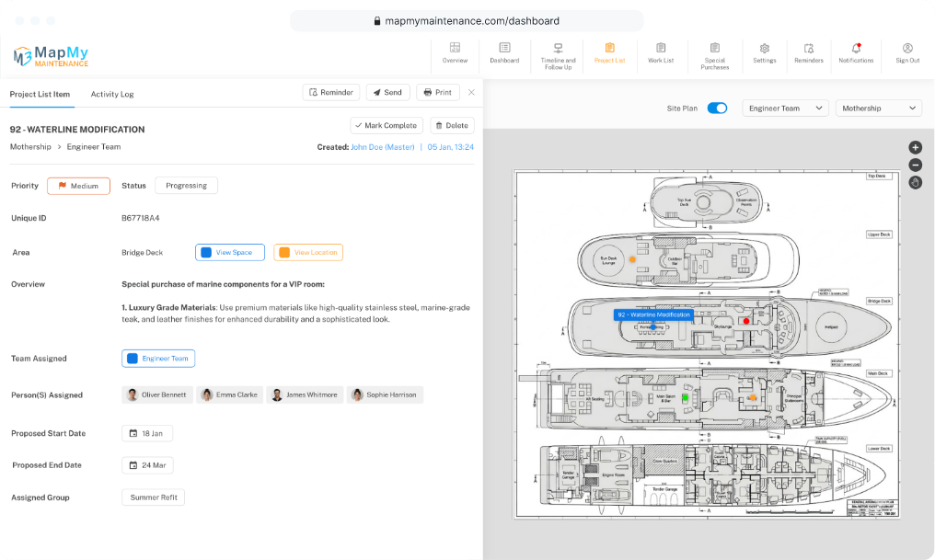Click the MapMy Maintenance logo

[51, 57]
